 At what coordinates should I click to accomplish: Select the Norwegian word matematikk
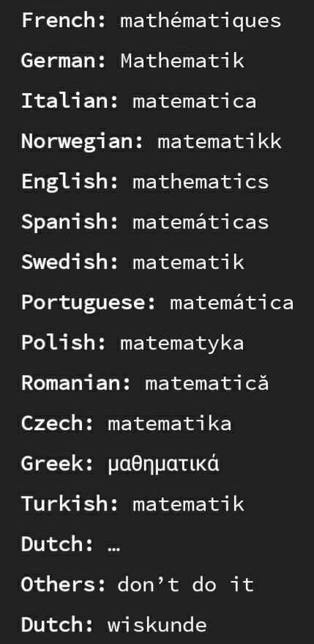click(x=220, y=141)
